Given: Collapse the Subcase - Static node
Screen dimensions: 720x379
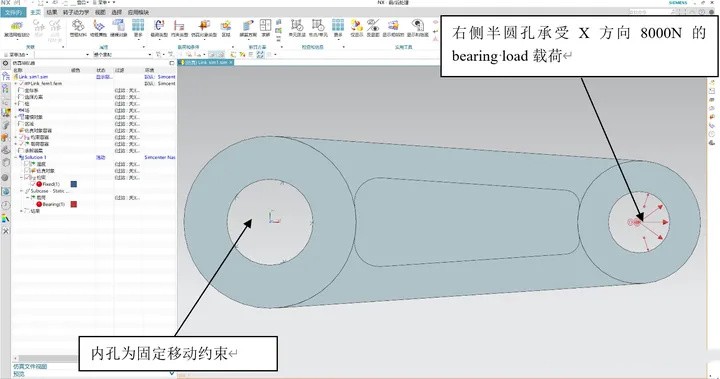Looking at the screenshot, I should click(x=22, y=191).
